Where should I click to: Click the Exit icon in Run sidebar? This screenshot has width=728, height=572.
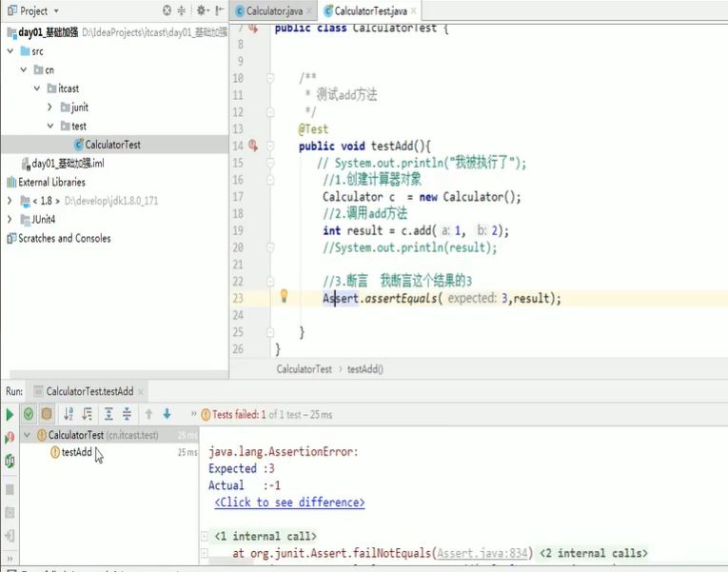coord(10,535)
